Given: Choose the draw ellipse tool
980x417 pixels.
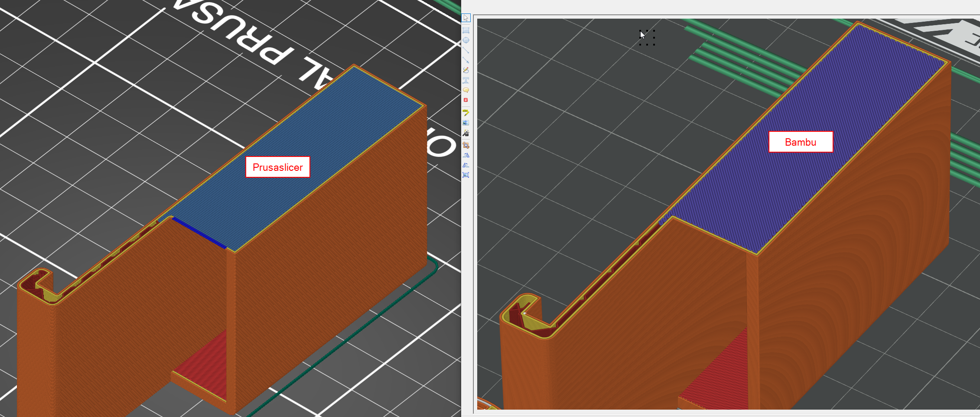Looking at the screenshot, I should (466, 40).
